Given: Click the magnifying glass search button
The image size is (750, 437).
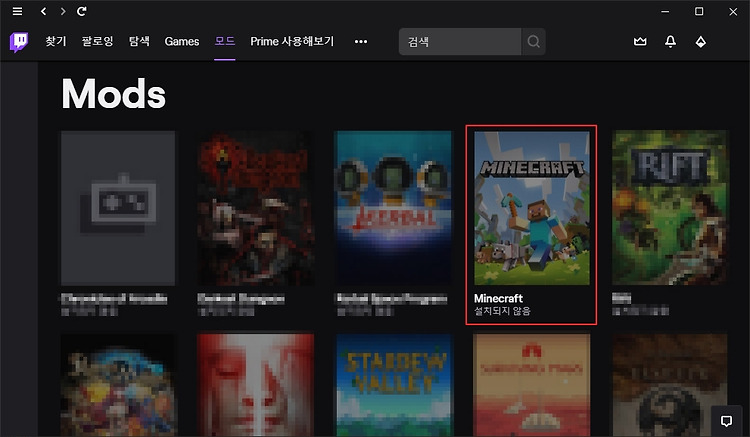Looking at the screenshot, I should click(x=534, y=42).
